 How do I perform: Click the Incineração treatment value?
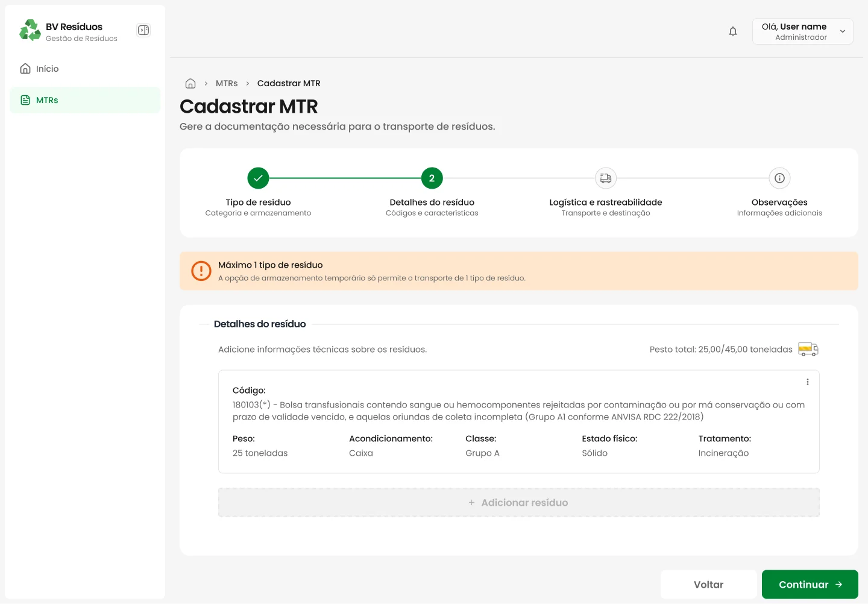723,453
